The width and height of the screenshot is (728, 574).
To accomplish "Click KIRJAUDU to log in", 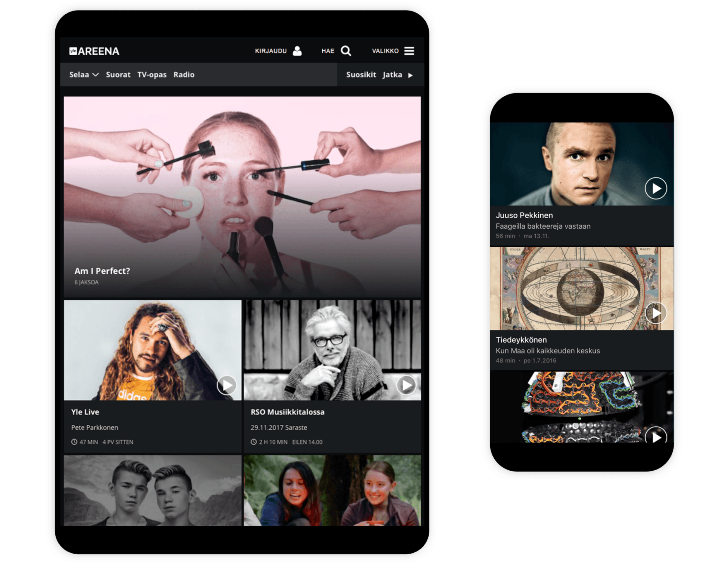I will (x=271, y=51).
